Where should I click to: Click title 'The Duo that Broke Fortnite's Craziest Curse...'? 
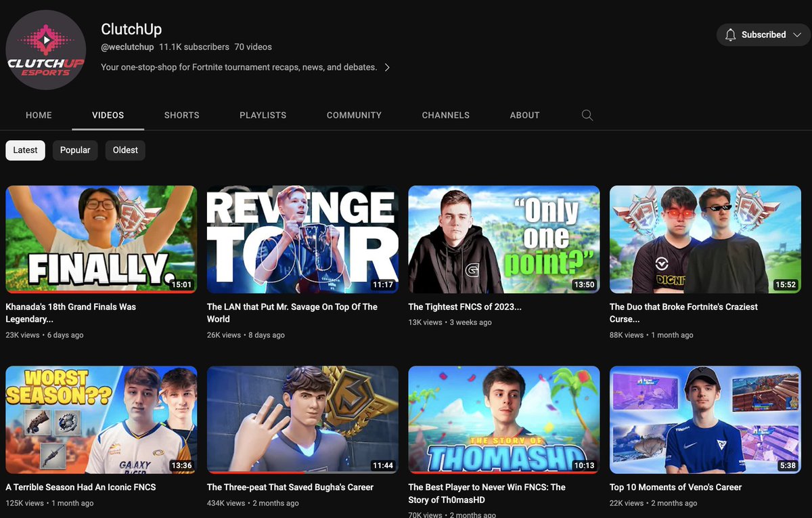click(x=683, y=313)
